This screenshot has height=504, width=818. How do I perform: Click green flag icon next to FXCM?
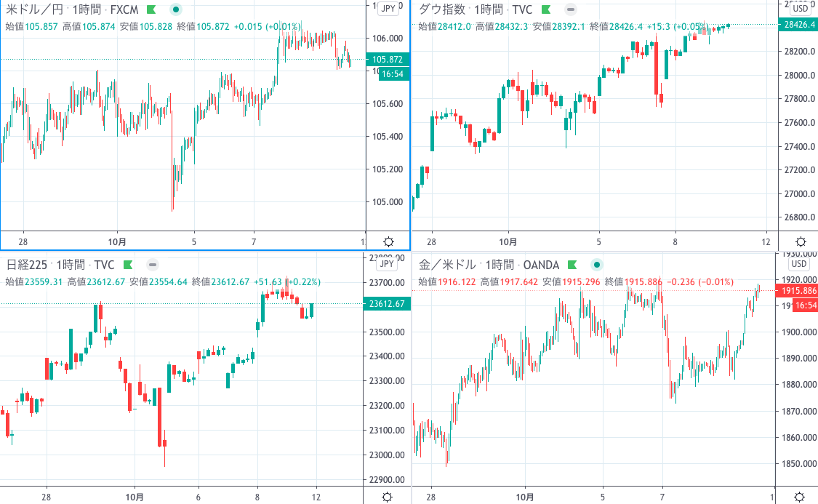151,9
